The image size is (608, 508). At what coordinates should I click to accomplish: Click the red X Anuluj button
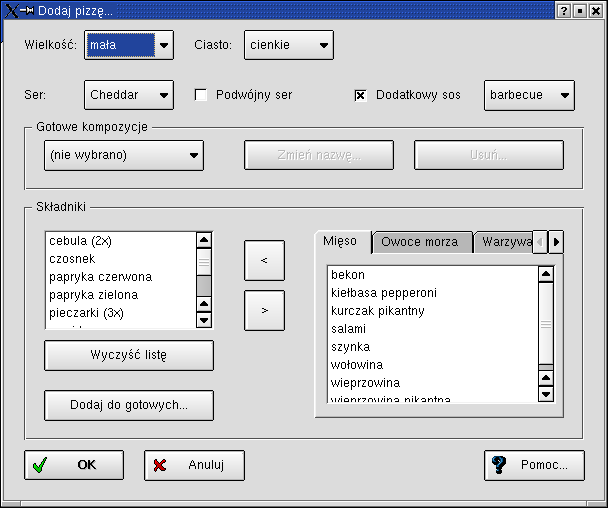pos(194,465)
